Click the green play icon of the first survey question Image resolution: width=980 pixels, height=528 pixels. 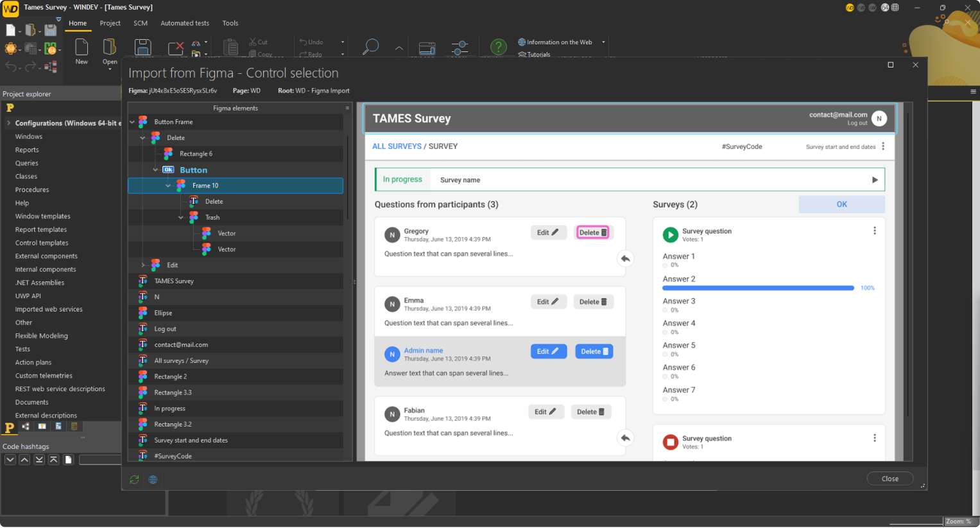tap(670, 234)
